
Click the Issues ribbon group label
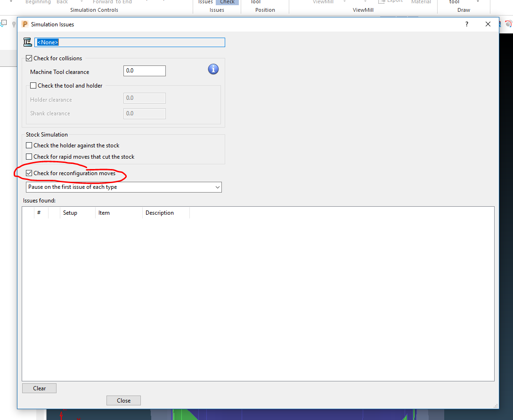(217, 9)
